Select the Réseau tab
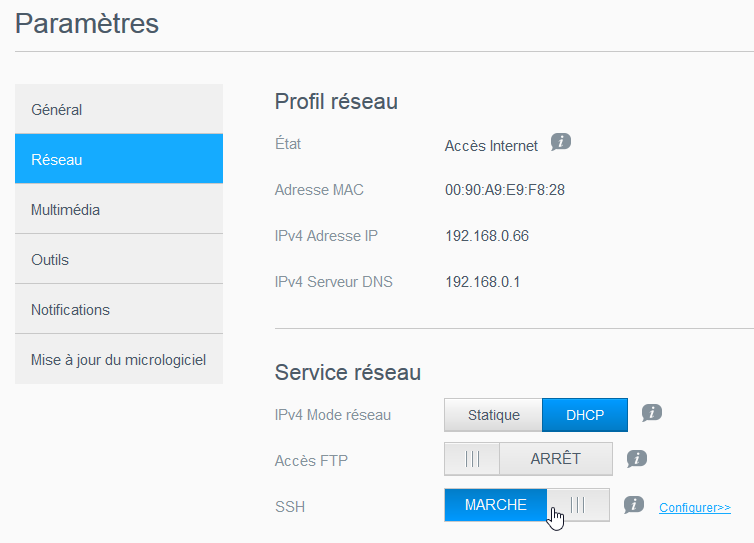 click(x=118, y=159)
